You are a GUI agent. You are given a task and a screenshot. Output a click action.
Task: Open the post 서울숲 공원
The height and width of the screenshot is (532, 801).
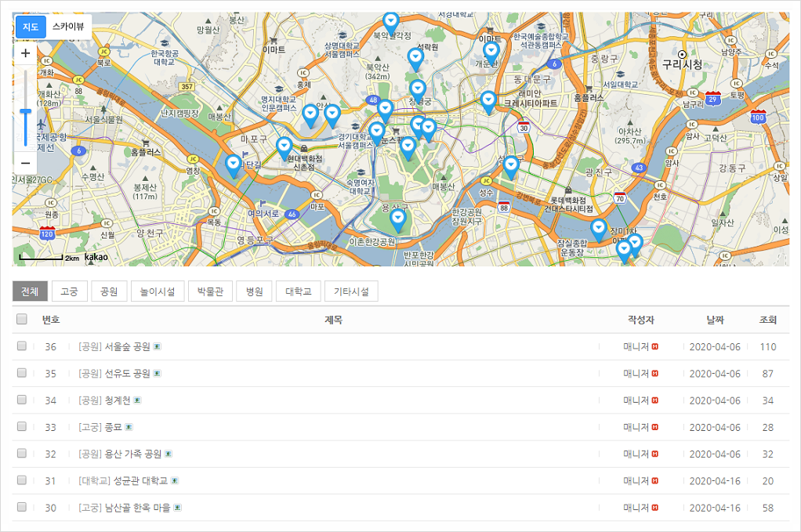click(127, 346)
